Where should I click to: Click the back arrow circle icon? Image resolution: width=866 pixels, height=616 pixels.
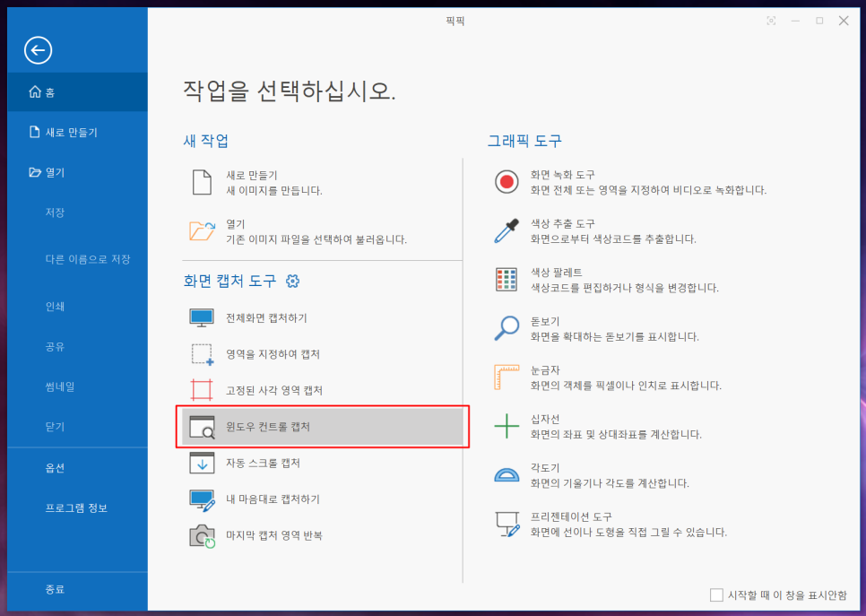(x=39, y=50)
